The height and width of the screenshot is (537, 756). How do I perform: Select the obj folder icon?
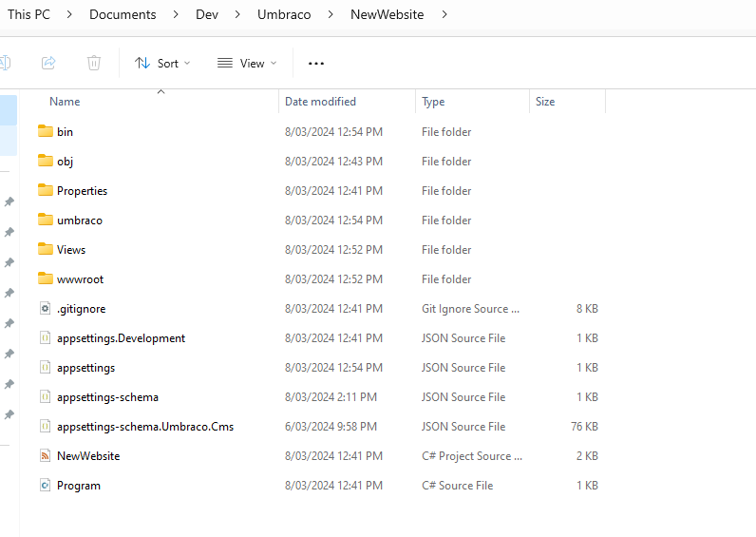click(x=46, y=161)
